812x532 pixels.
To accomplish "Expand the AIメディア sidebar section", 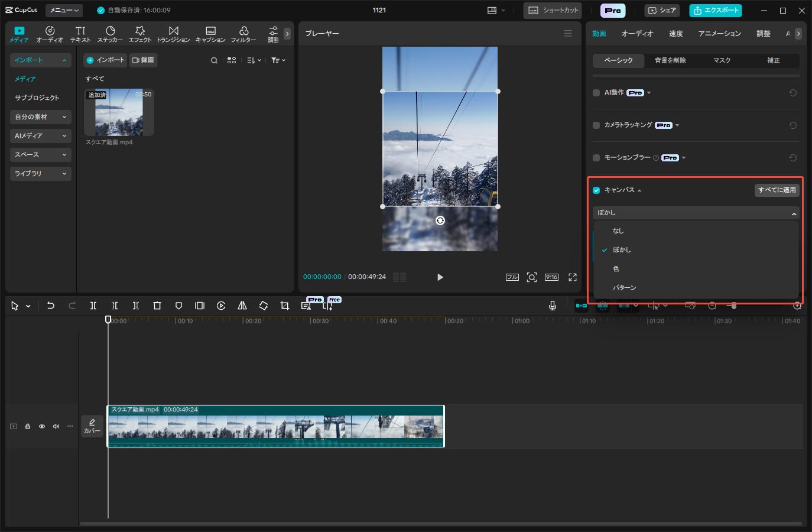I will (x=40, y=136).
